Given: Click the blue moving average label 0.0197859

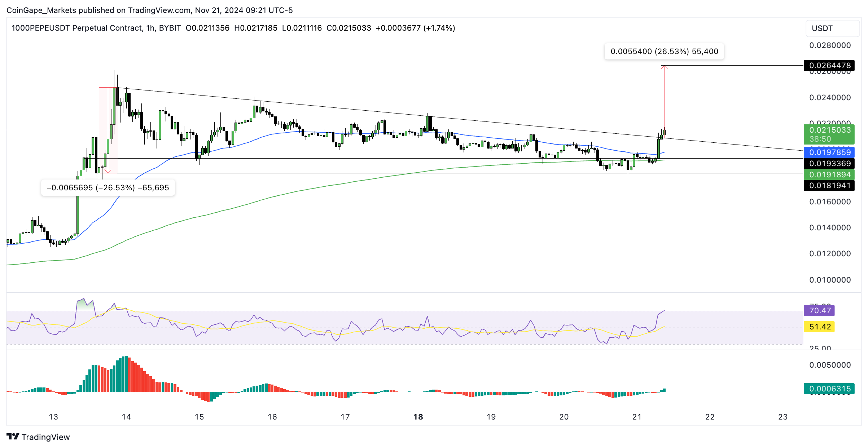Looking at the screenshot, I should (x=829, y=152).
